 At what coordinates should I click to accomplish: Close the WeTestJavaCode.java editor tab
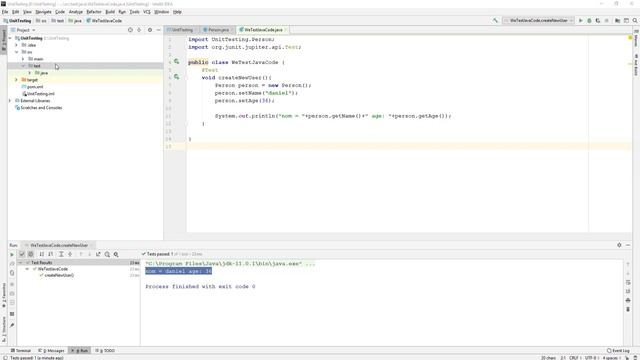coord(286,30)
